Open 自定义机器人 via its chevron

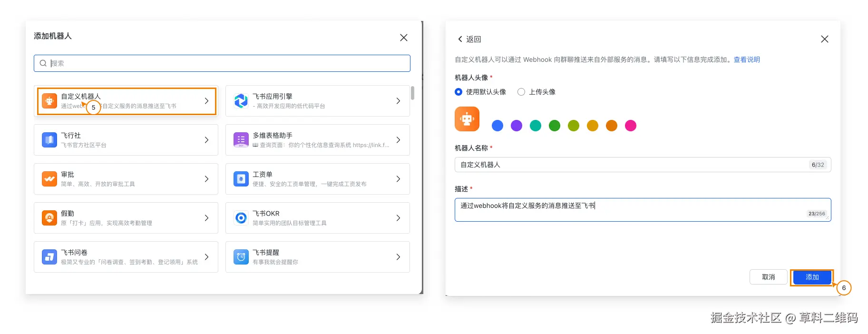point(206,101)
